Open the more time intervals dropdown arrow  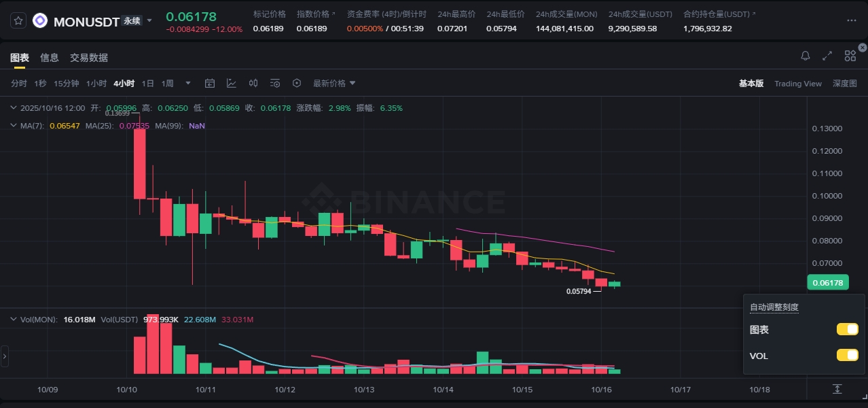pos(188,84)
